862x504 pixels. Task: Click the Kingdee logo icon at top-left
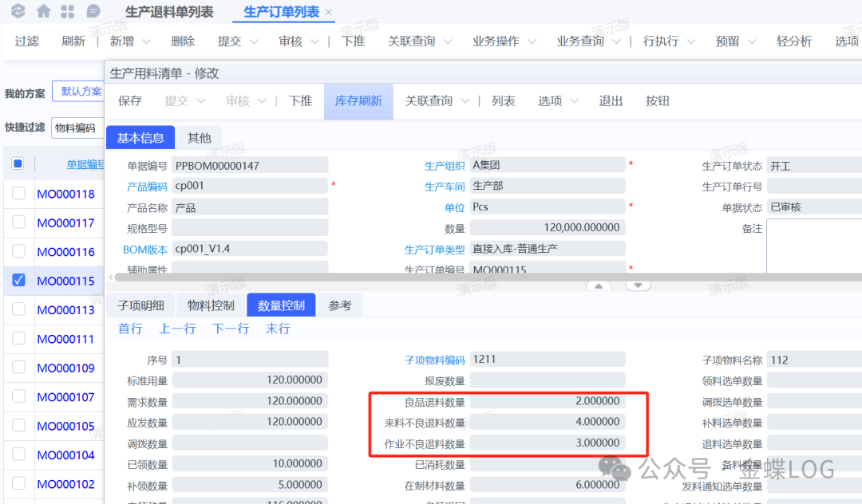[18, 11]
